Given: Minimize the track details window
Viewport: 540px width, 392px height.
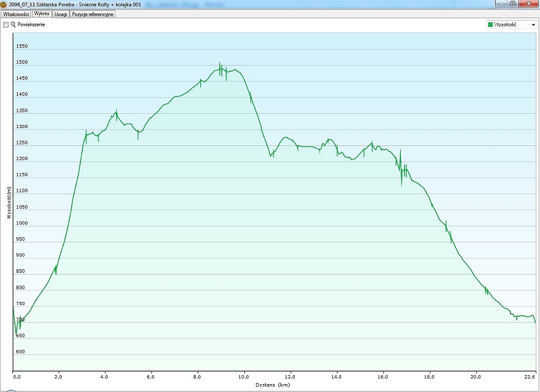Looking at the screenshot, I should click(502, 3).
